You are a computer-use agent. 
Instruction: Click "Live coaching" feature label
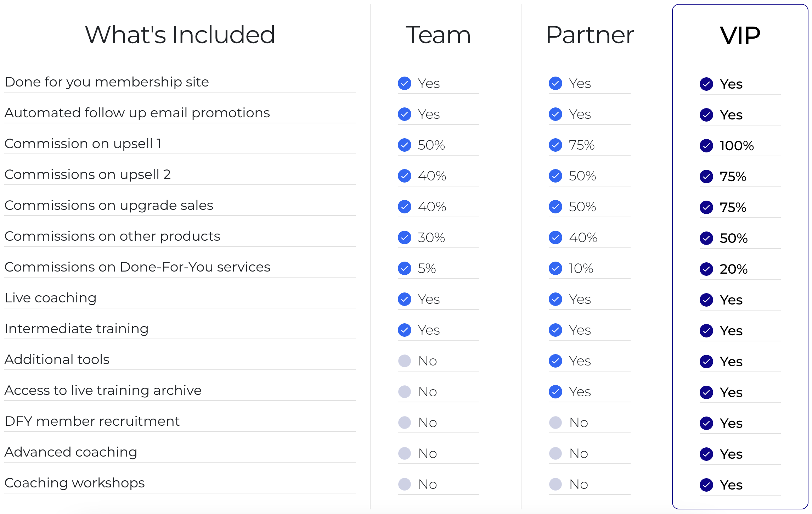[50, 298]
